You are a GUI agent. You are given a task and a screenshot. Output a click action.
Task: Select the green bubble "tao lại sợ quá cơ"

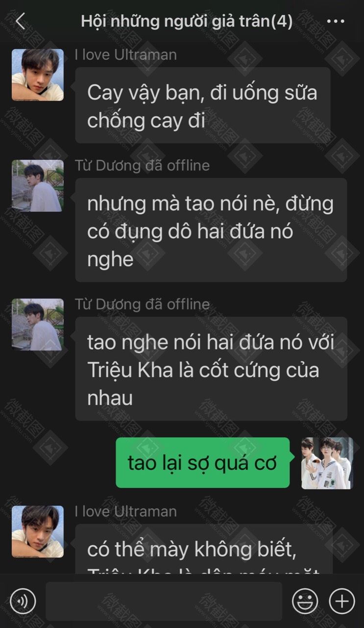click(x=203, y=463)
